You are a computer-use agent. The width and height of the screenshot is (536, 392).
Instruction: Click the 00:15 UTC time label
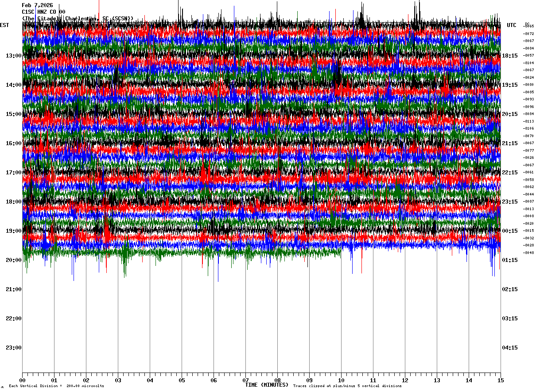(x=510, y=231)
